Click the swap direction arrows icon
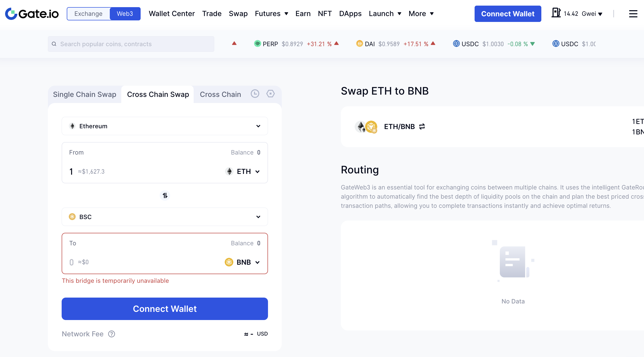Image resolution: width=644 pixels, height=357 pixels. coord(165,196)
